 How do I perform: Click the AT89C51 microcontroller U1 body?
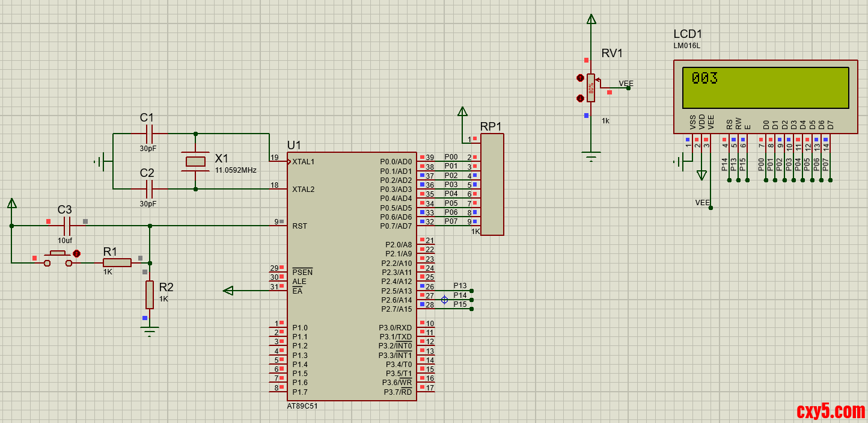[351, 276]
